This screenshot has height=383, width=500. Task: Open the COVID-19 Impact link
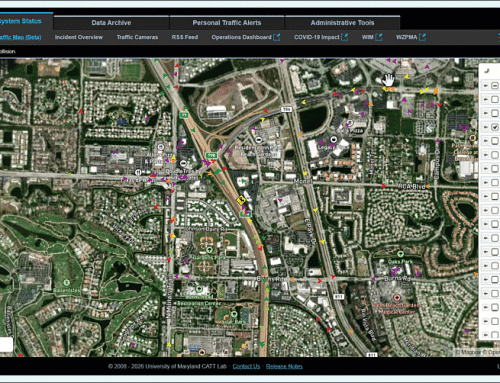coord(316,37)
